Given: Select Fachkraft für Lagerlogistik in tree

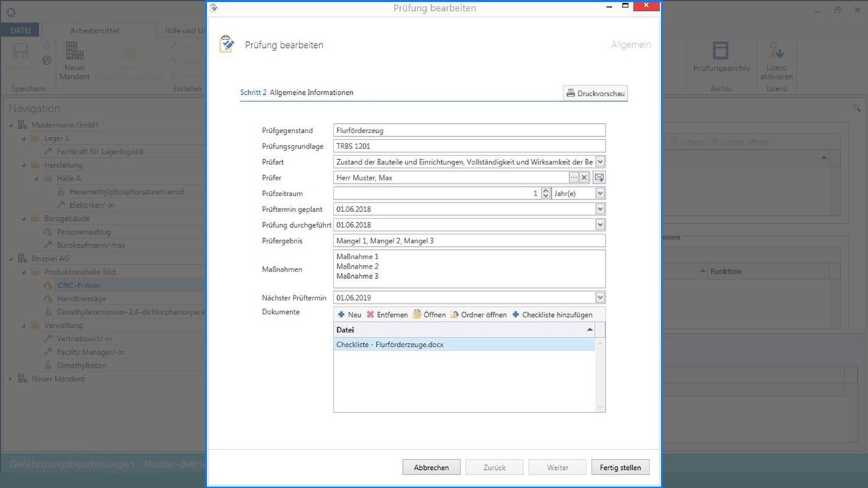Looking at the screenshot, I should 100,151.
